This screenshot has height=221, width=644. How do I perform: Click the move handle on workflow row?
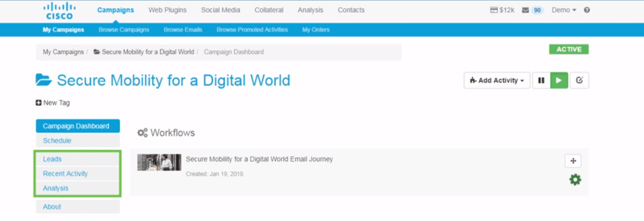[x=573, y=161]
